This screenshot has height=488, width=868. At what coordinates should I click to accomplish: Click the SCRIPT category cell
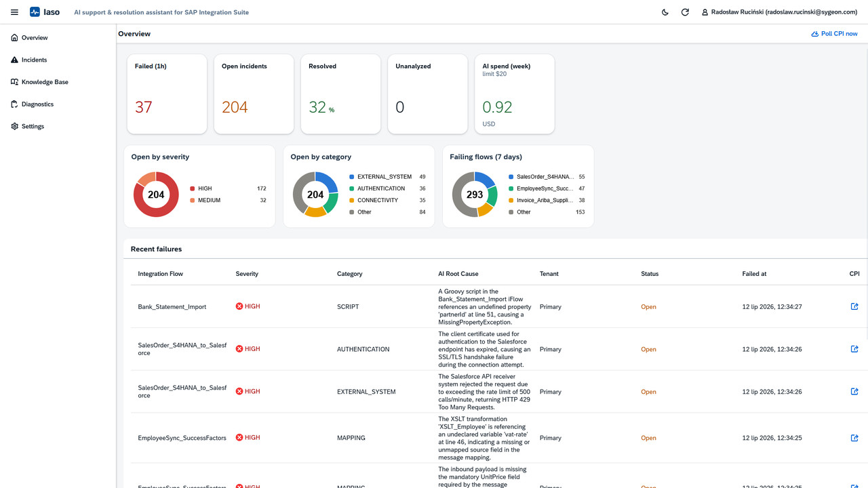348,307
